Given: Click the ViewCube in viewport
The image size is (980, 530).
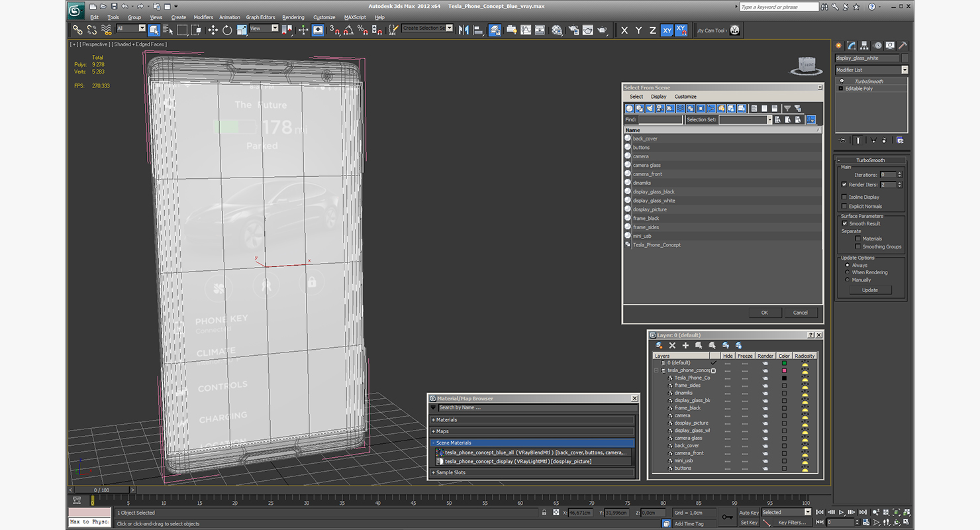Looking at the screenshot, I should 807,65.
